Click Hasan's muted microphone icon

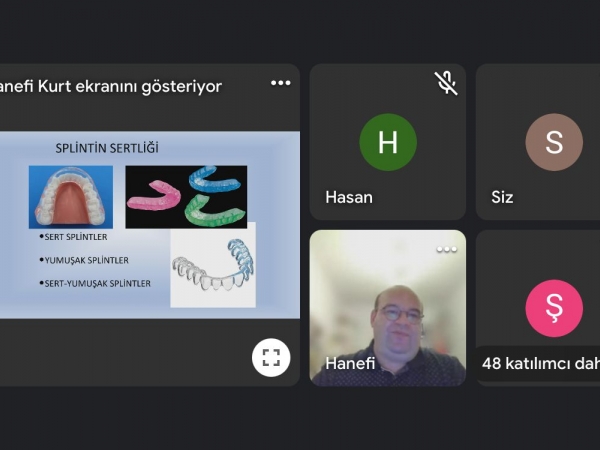[446, 83]
